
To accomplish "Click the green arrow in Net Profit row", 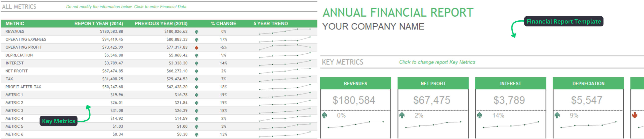I will (196, 71).
